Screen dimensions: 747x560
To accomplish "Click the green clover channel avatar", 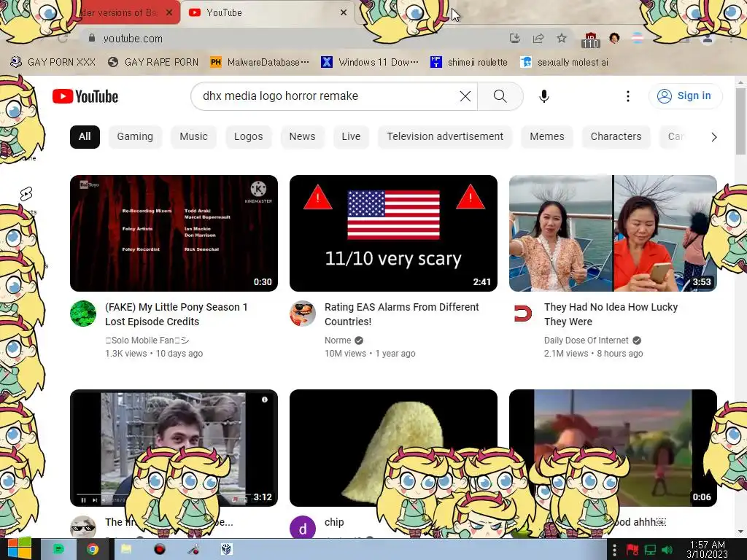I will pyautogui.click(x=83, y=314).
